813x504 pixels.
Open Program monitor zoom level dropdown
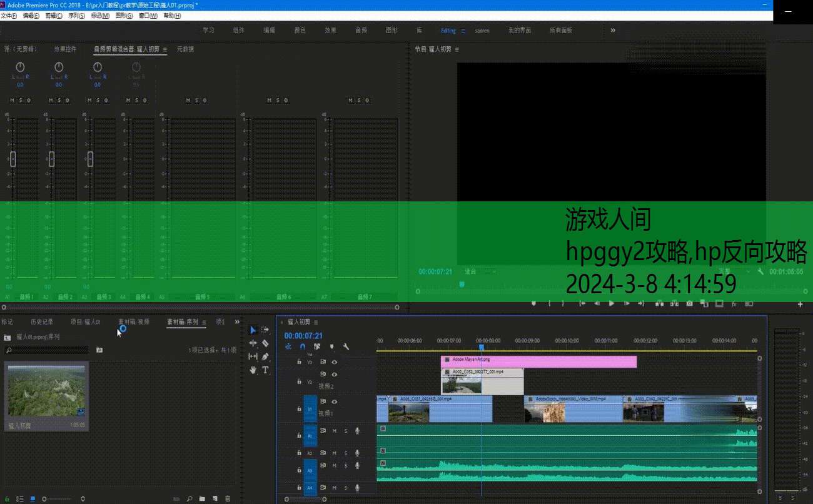click(479, 271)
